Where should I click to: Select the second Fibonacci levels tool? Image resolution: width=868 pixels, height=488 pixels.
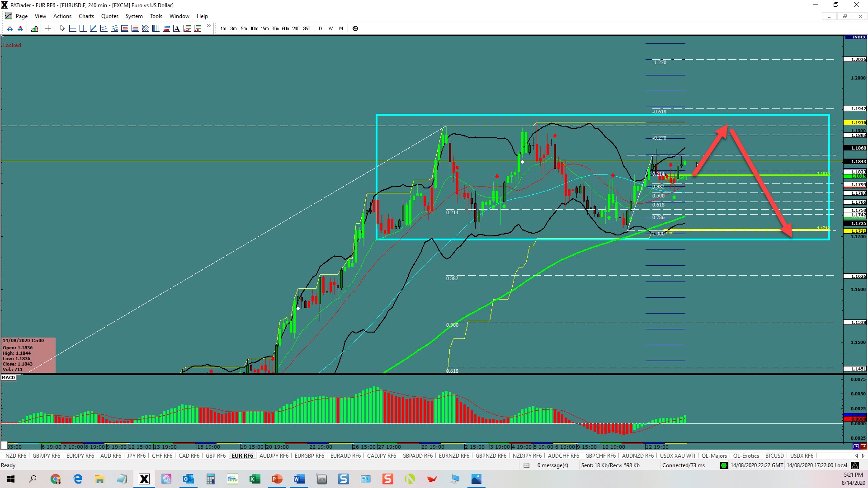coord(135,28)
